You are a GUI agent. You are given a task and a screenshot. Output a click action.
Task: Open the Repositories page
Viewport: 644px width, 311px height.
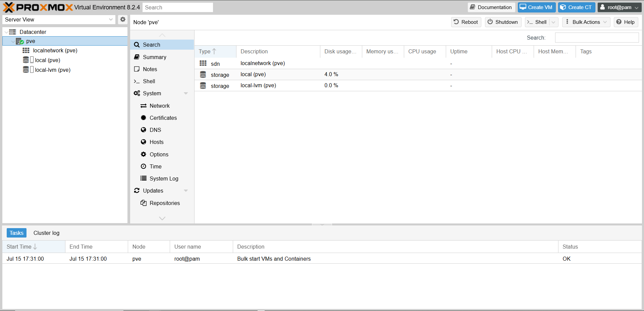pos(164,203)
